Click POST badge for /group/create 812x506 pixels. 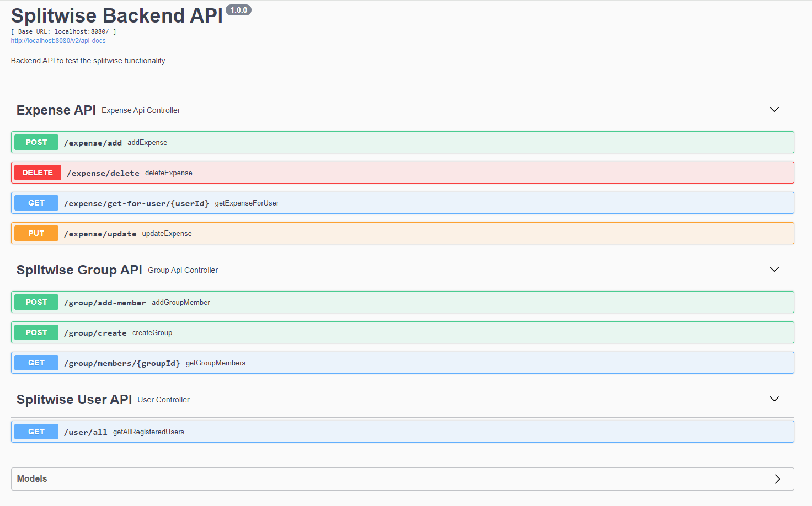pyautogui.click(x=36, y=332)
